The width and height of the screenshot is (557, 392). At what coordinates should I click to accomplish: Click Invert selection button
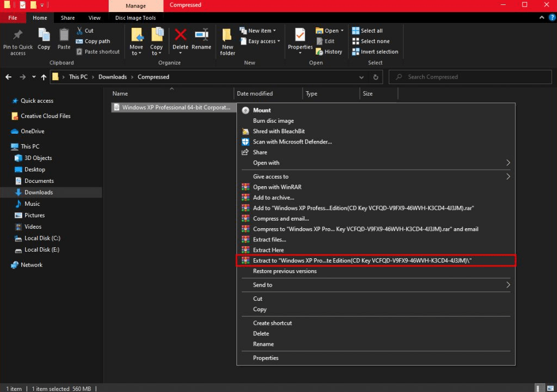[x=376, y=52]
